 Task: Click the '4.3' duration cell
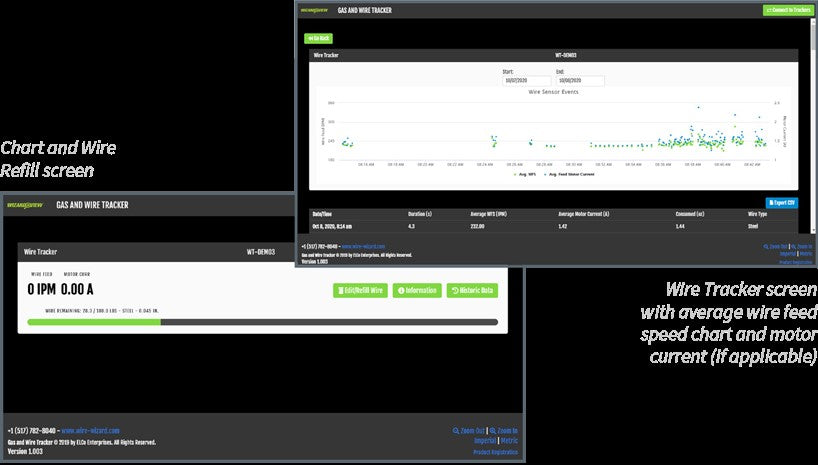point(412,226)
